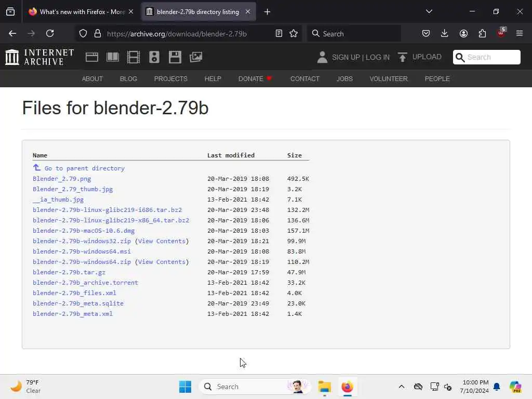This screenshot has height=399, width=532.
Task: Open the Firefox account icon
Action: coord(463,33)
